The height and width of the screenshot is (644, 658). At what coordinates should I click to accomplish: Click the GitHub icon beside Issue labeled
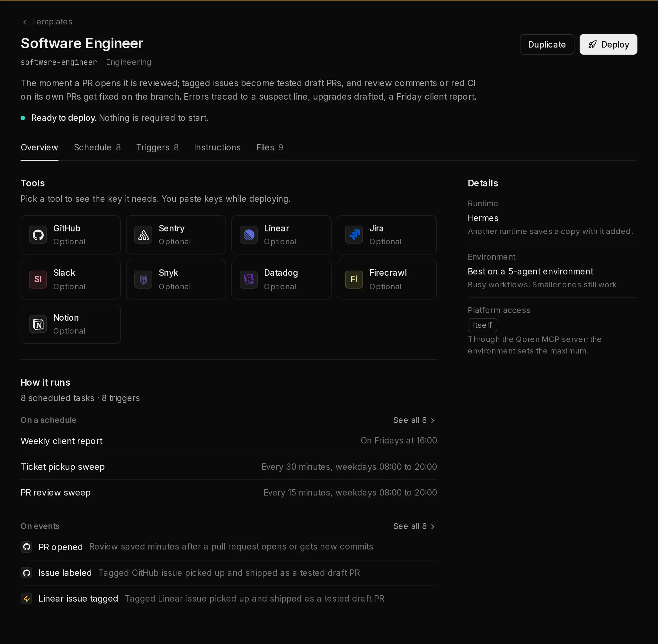click(26, 573)
